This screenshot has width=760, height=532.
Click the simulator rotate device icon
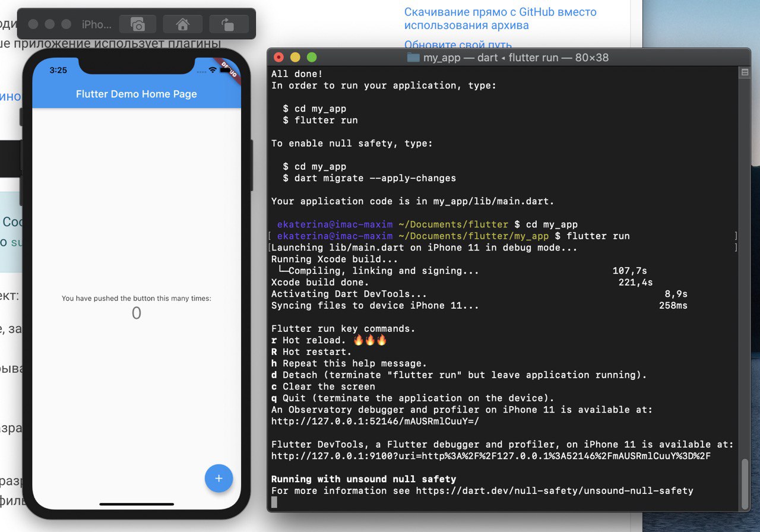click(x=228, y=24)
